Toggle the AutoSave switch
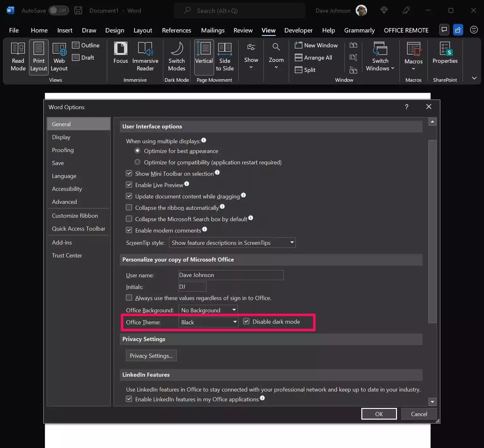The height and width of the screenshot is (448, 484). (59, 10)
